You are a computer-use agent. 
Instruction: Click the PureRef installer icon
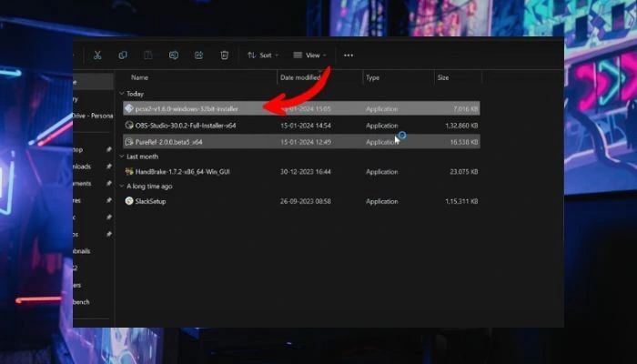pyautogui.click(x=129, y=142)
